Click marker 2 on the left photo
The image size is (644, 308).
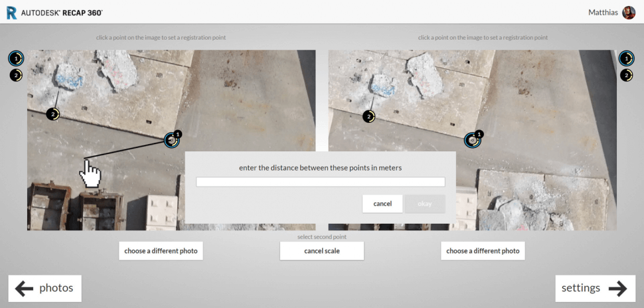pyautogui.click(x=53, y=114)
